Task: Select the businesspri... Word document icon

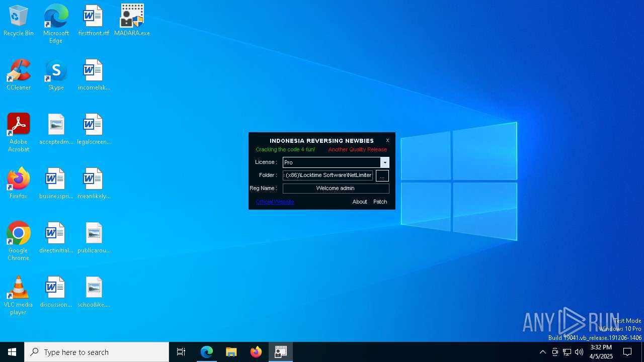Action: [56, 184]
